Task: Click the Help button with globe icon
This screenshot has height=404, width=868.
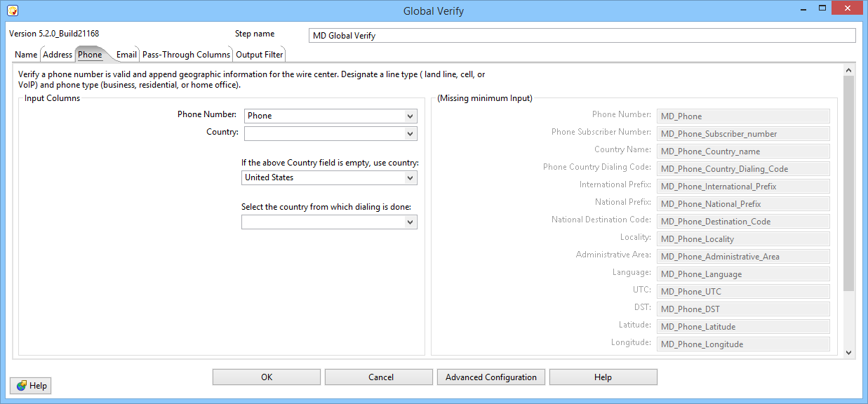Action: point(31,386)
